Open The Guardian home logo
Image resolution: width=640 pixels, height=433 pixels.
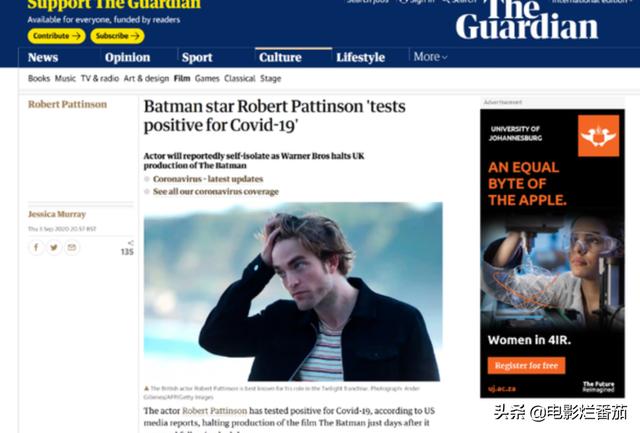[x=527, y=19]
